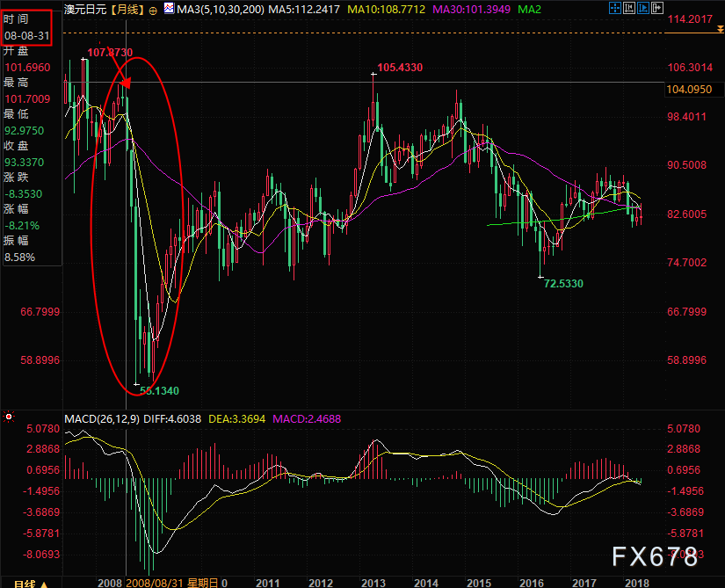The image size is (725, 588).
Task: Click the MACD(26,12,9) indicator label
Action: click(102, 419)
